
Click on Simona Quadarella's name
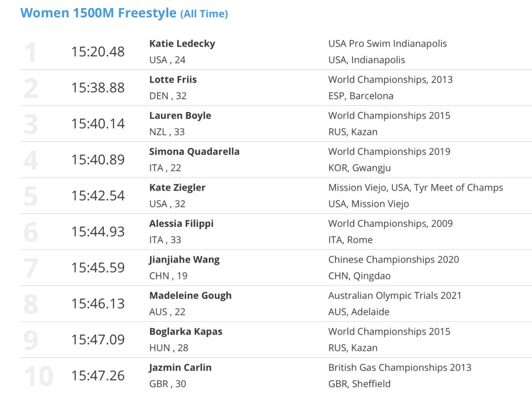[x=194, y=152]
